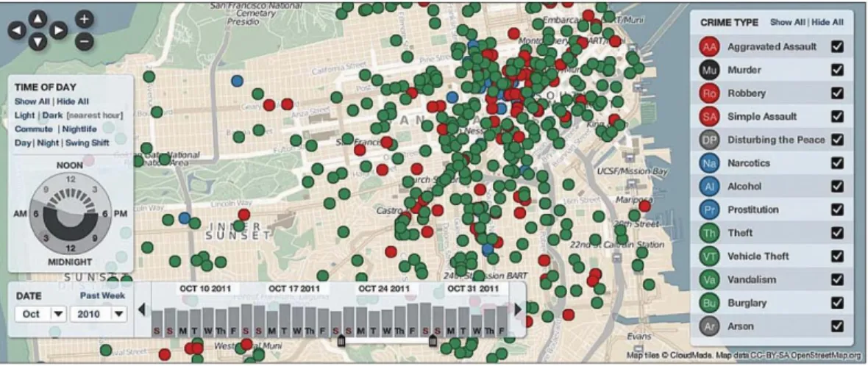868x366 pixels.
Task: Click Hide All under Time of Day
Action: [x=73, y=101]
